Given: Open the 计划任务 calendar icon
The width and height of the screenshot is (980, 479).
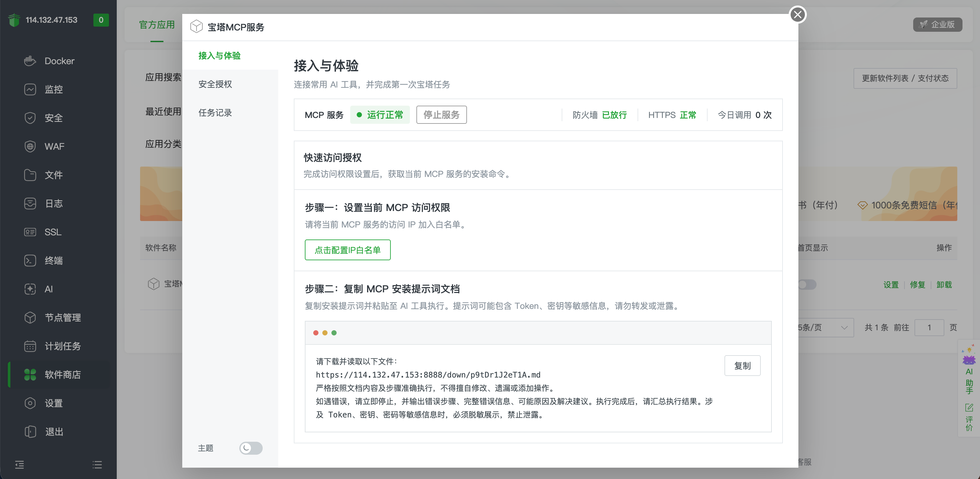Looking at the screenshot, I should tap(30, 346).
